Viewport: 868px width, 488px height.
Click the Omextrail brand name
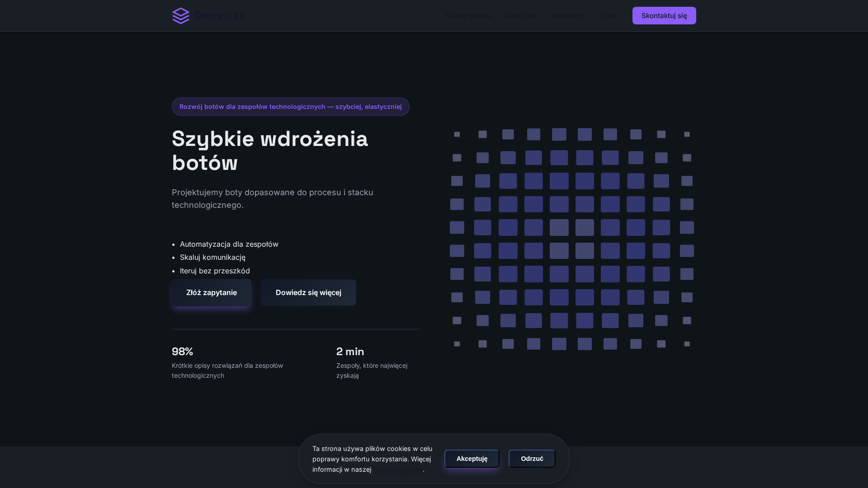tap(219, 15)
